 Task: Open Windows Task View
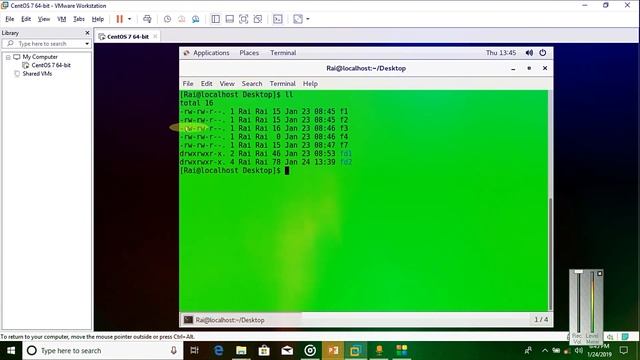[195, 351]
